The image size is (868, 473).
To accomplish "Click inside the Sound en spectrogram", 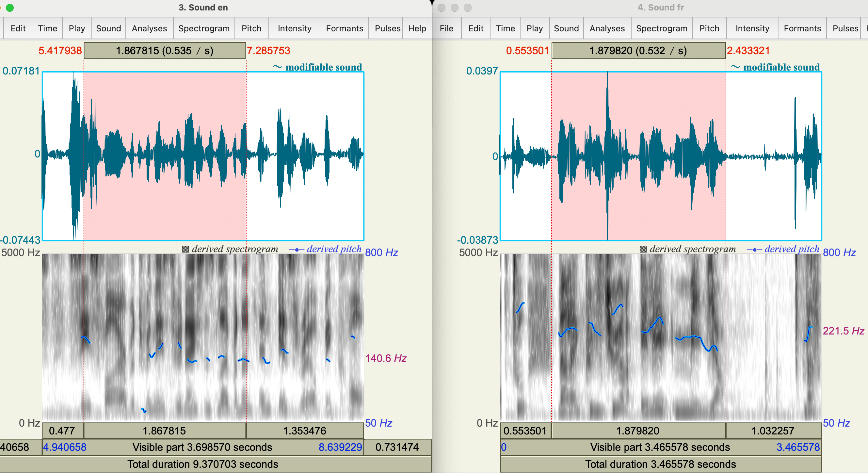I will point(203,337).
